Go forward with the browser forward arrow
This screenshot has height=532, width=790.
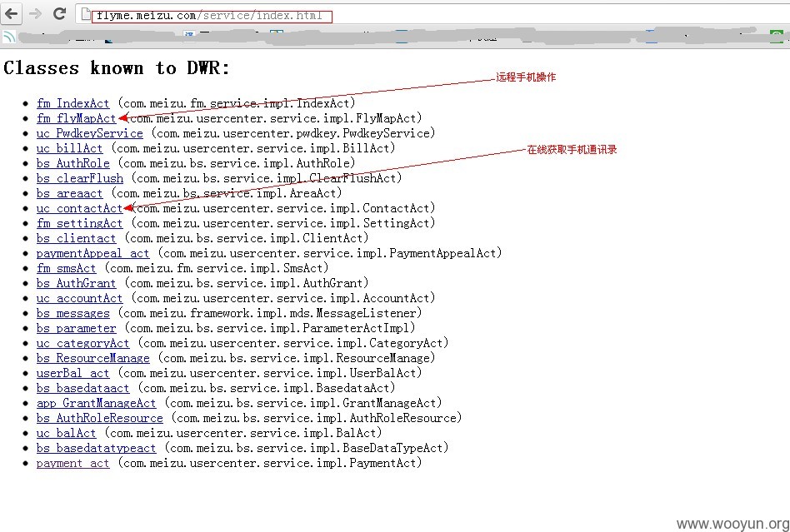coord(36,13)
